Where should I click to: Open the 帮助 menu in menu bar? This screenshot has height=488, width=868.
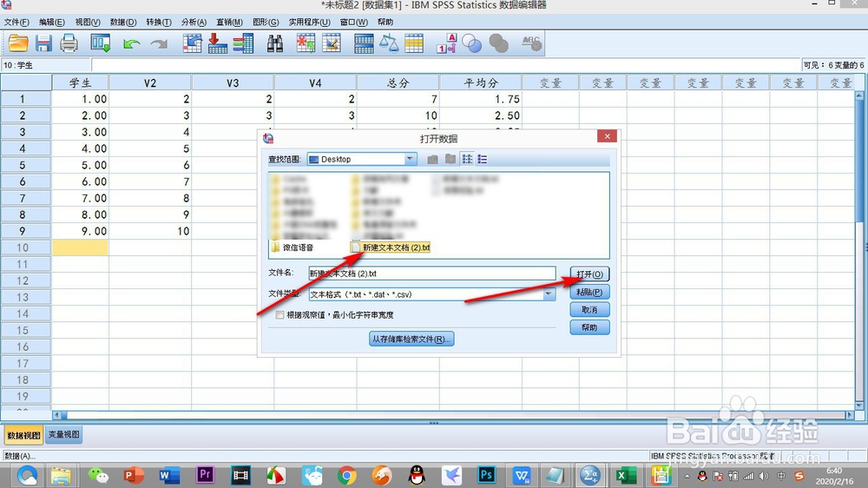coord(385,23)
